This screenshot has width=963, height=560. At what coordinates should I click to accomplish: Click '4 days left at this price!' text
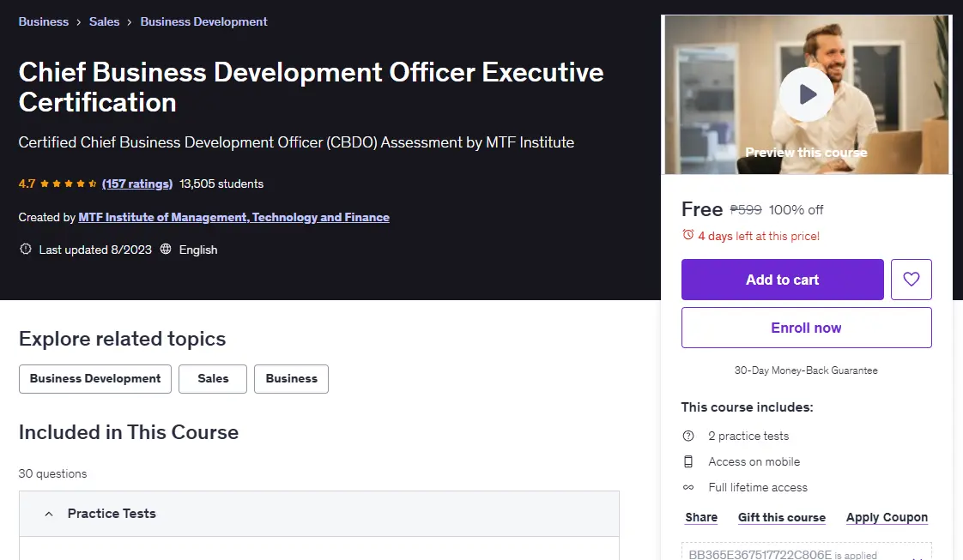[x=759, y=236]
